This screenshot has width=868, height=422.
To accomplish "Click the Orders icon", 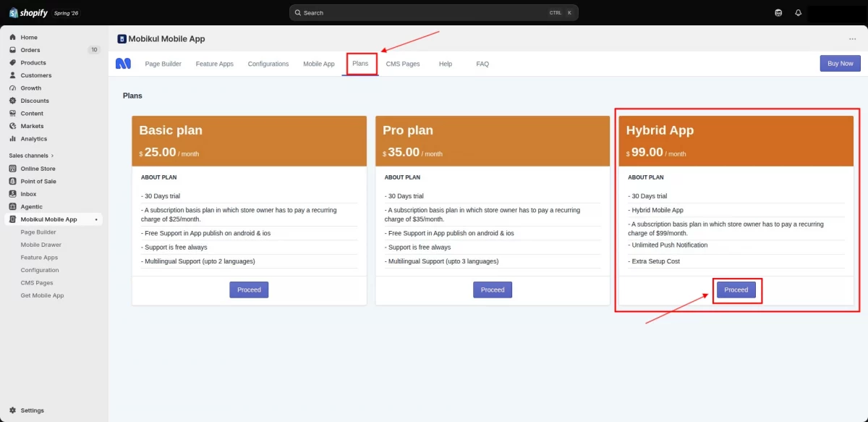I will click(13, 50).
